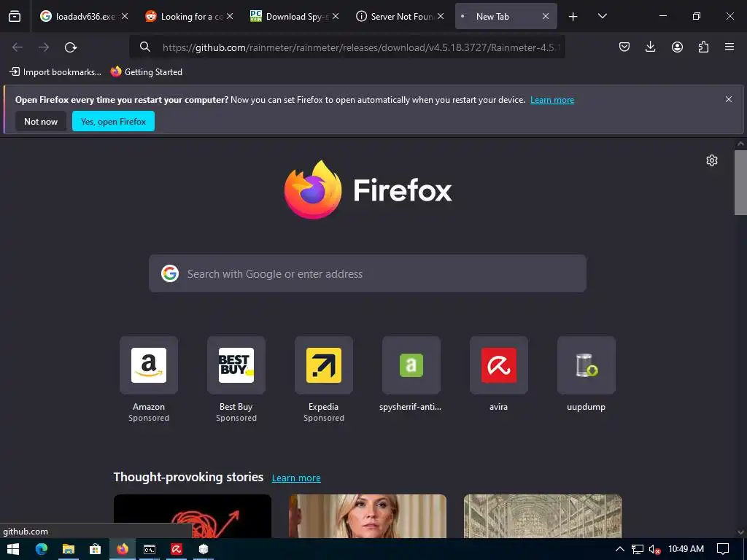Open story thumbnail with red scribble arrow
Image resolution: width=747 pixels, height=560 pixels.
(193, 516)
